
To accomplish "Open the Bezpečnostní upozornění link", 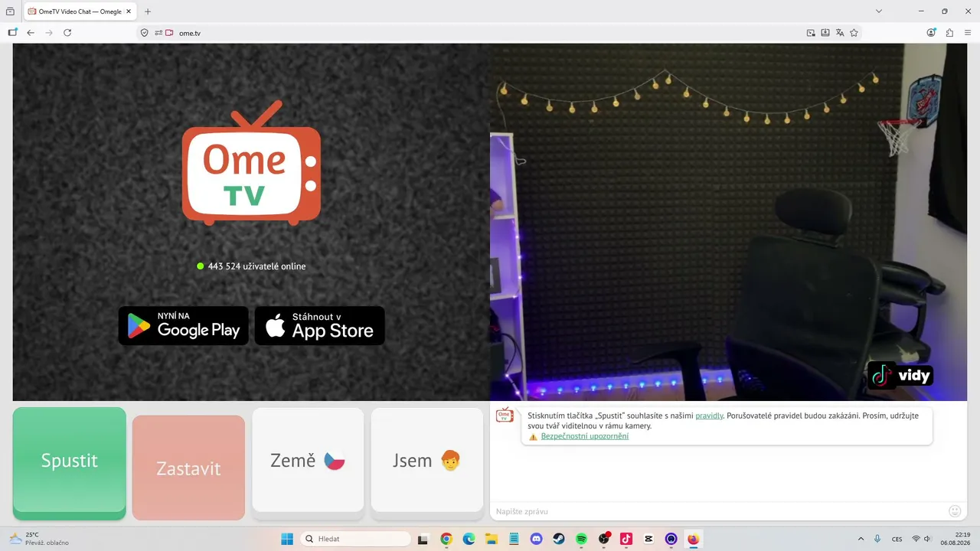I will coord(585,436).
